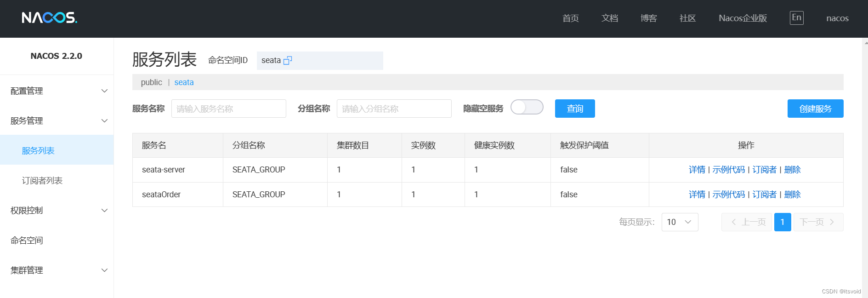Open 文档 in top navigation
This screenshot has width=868, height=298.
point(609,18)
